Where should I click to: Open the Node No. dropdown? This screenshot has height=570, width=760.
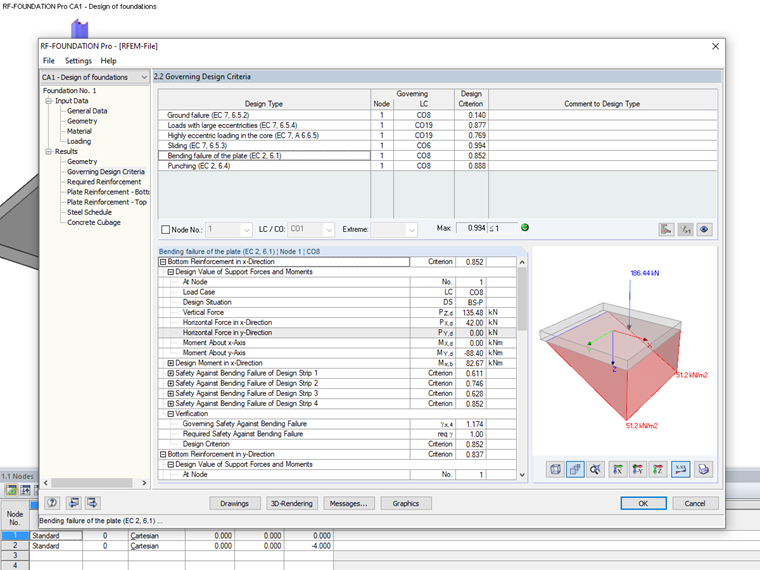pyautogui.click(x=246, y=230)
